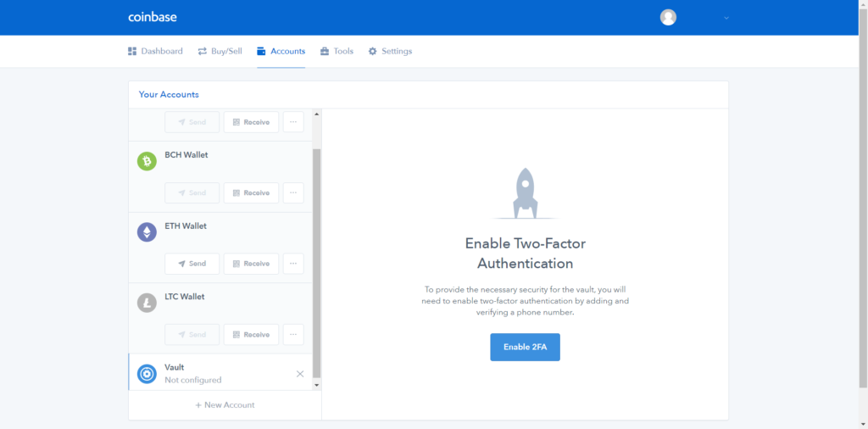This screenshot has width=868, height=429.
Task: Open more options for BCH Wallet
Action: coord(292,192)
